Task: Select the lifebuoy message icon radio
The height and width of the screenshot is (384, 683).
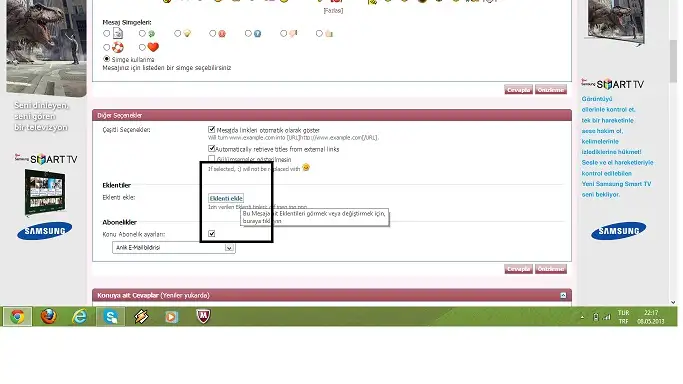Action: point(107,47)
